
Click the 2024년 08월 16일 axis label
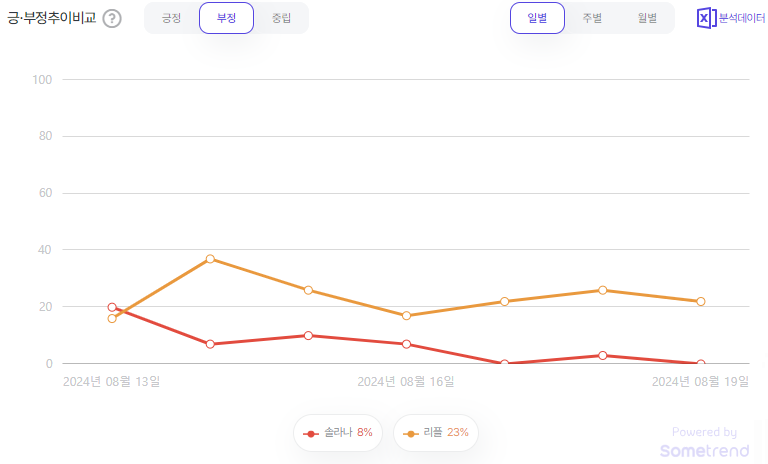coord(406,382)
